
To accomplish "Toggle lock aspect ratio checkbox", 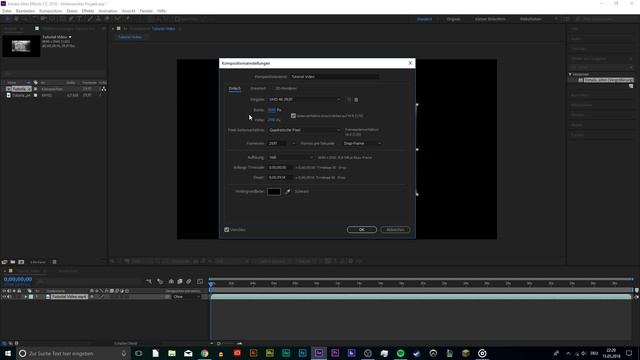I will [x=293, y=116].
